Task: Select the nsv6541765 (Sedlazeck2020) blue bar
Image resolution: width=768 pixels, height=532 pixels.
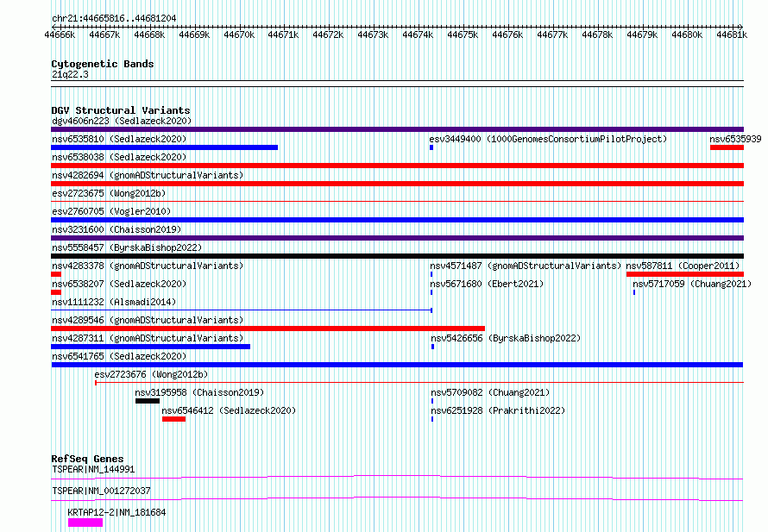Action: pyautogui.click(x=397, y=365)
